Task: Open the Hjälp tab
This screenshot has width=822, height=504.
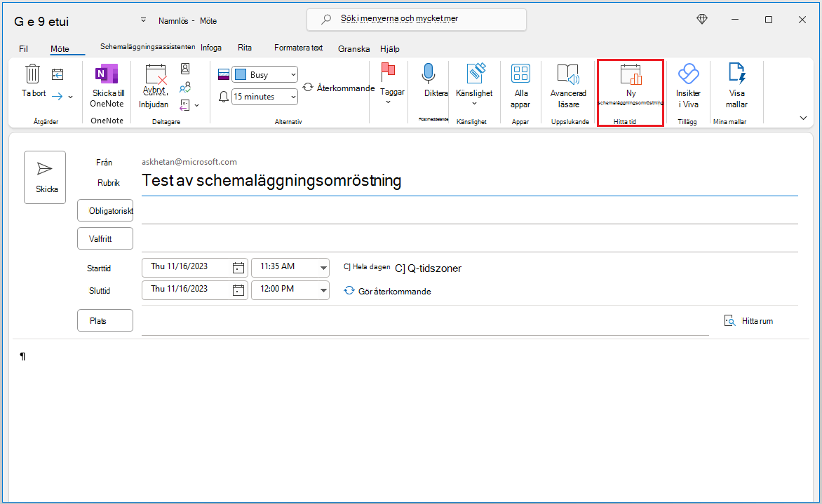Action: 389,49
